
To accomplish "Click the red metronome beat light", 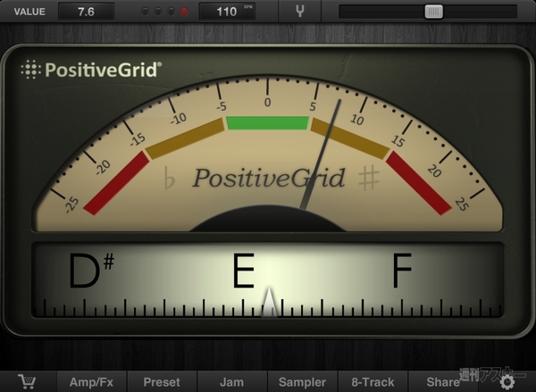I will (184, 12).
